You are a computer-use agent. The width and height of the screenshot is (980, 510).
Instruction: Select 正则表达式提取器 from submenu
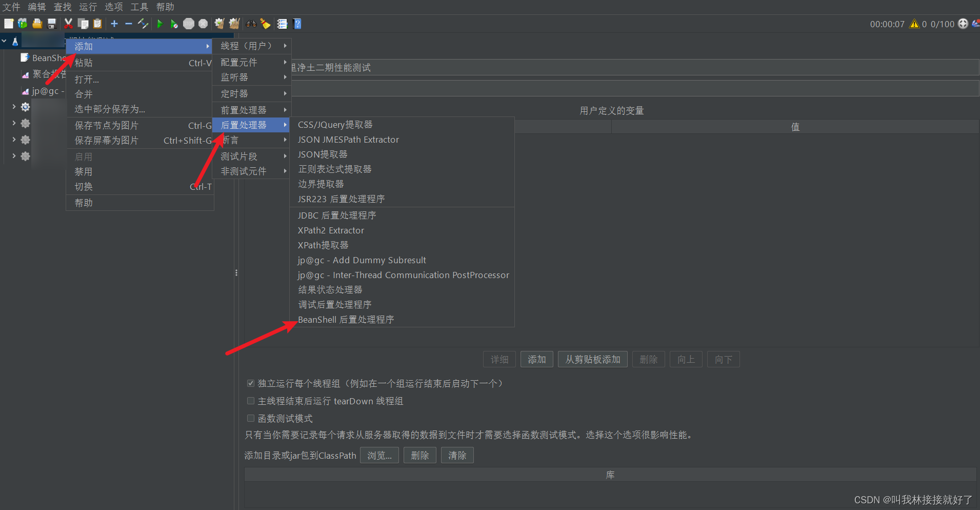(402, 169)
